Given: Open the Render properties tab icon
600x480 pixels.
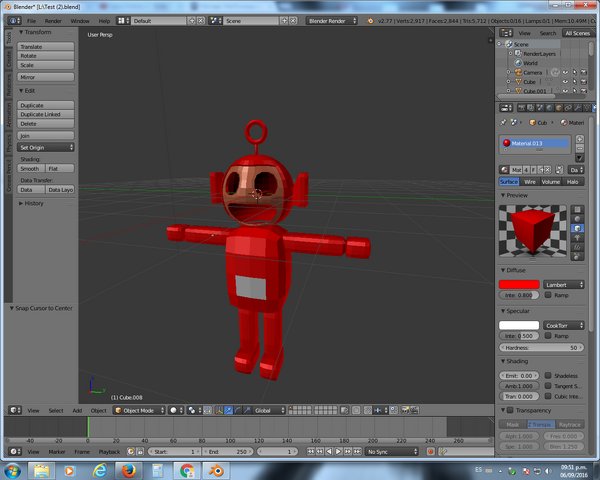Looking at the screenshot, I should tap(521, 108).
